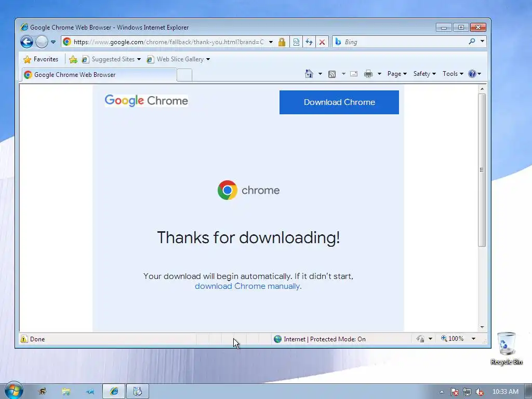Click the RSS feeds icon

(332, 74)
